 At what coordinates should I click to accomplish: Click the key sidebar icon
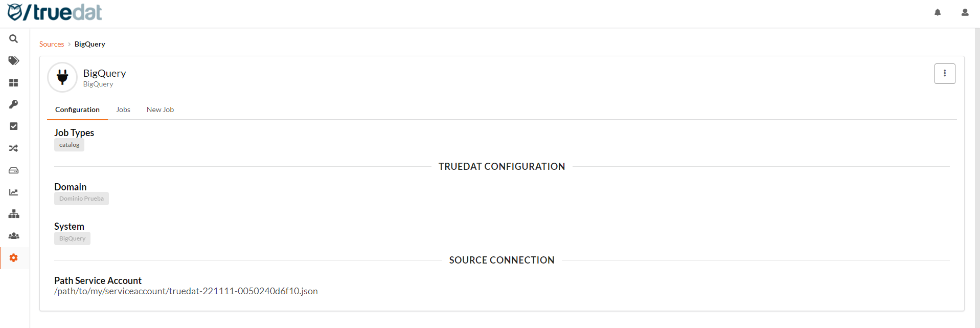click(x=14, y=104)
